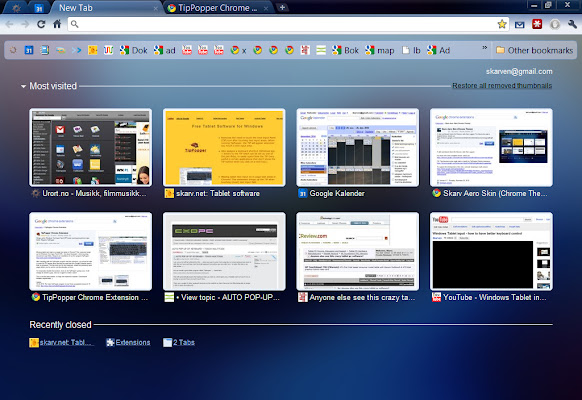Click the back navigation arrow
The image size is (582, 400).
pyautogui.click(x=10, y=24)
